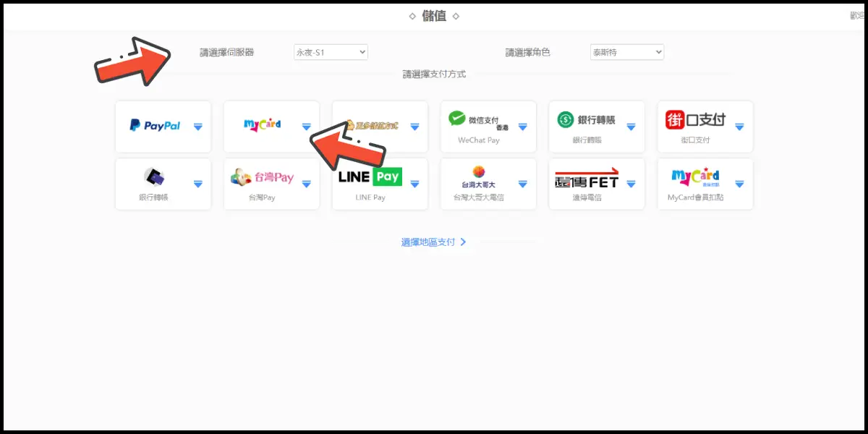This screenshot has width=868, height=434.
Task: Expand the PayPal card blue arrow
Action: pos(198,127)
